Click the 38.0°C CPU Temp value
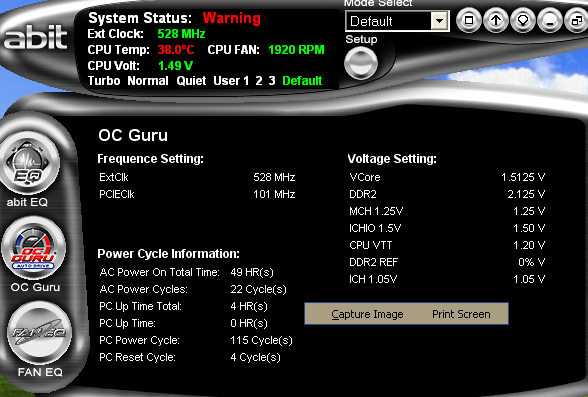The height and width of the screenshot is (397, 588). click(x=176, y=50)
